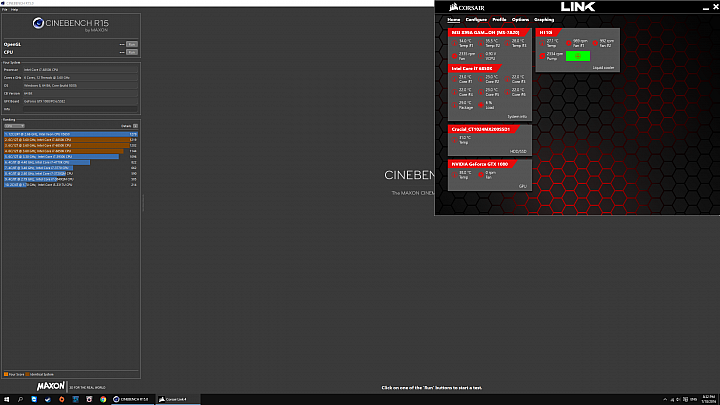Select the MSI X99A motherboard panel header
This screenshot has height=405, width=720.
[489, 33]
